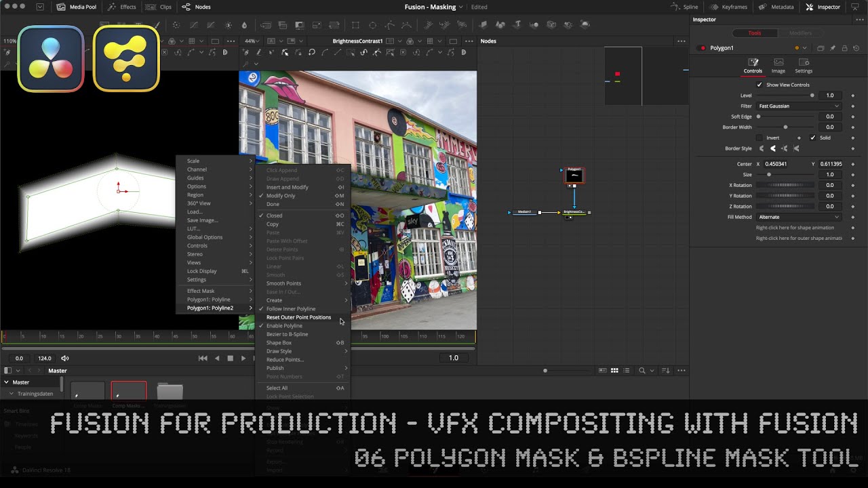
Task: Click the Renderer 3D tool icon in toolbar
Action: 585,25
